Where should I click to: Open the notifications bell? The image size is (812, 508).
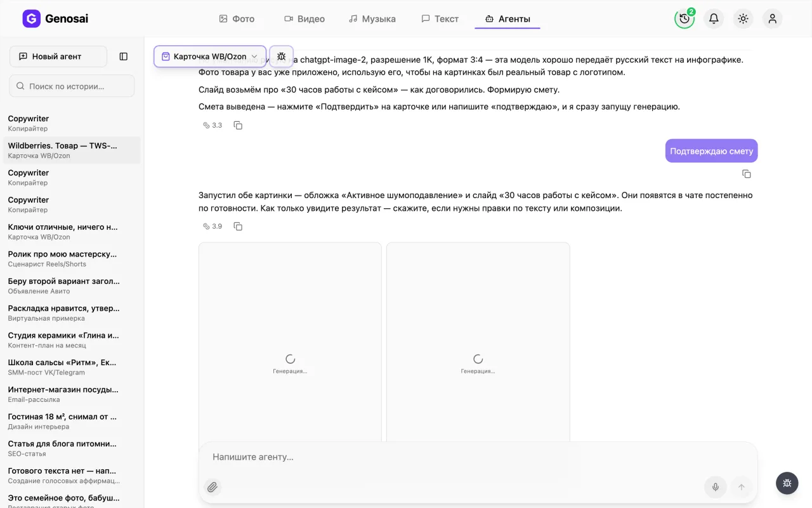click(x=714, y=18)
